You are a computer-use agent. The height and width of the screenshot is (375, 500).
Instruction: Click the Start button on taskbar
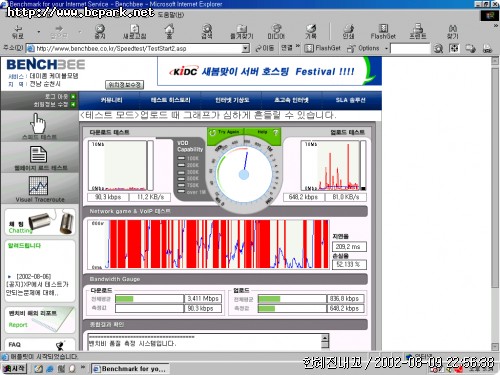pos(14,368)
